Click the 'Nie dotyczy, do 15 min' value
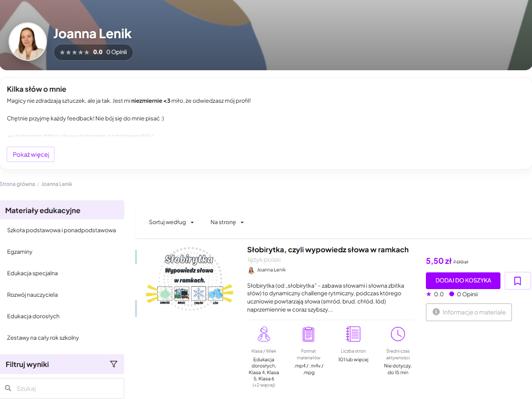532x399 pixels. [x=398, y=369]
